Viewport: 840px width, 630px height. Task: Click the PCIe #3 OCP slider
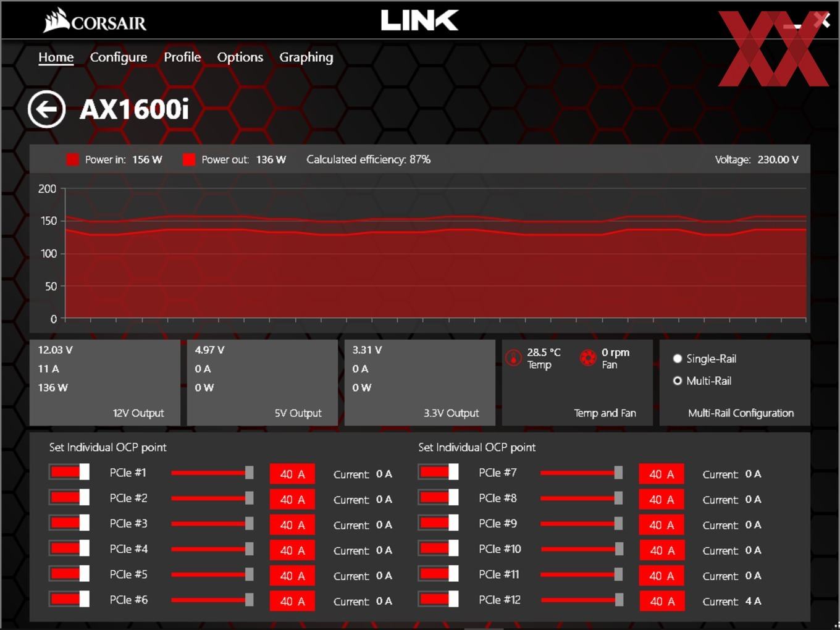212,524
